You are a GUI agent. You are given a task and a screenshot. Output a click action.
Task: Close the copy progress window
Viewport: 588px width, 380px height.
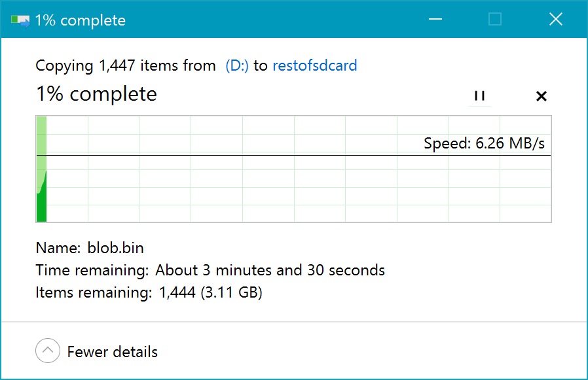click(x=555, y=20)
